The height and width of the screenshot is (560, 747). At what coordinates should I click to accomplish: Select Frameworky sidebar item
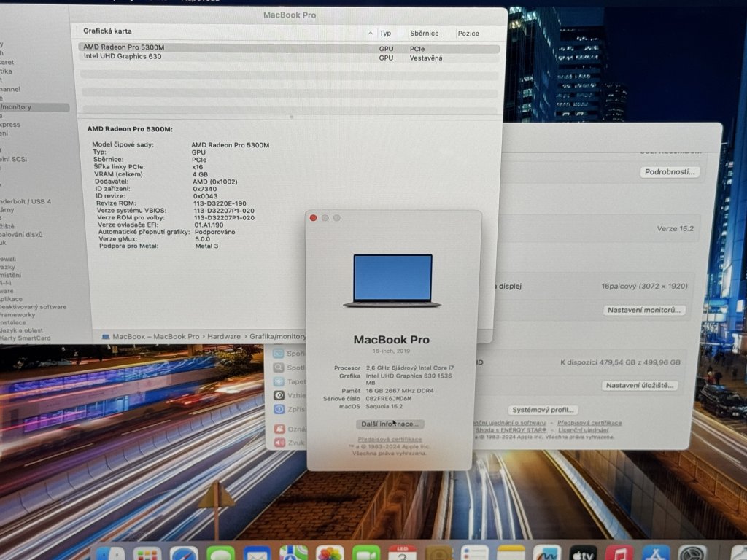click(x=18, y=315)
